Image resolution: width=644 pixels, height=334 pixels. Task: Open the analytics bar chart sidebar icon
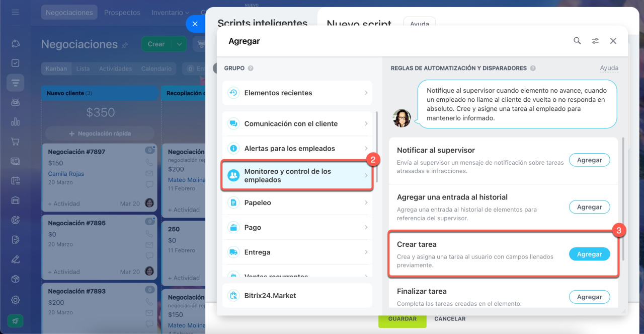(x=16, y=121)
